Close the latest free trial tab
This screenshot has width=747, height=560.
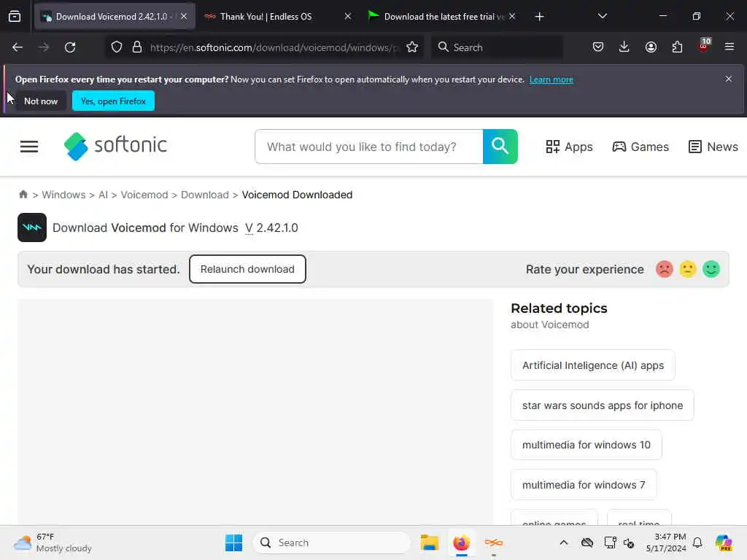click(512, 16)
